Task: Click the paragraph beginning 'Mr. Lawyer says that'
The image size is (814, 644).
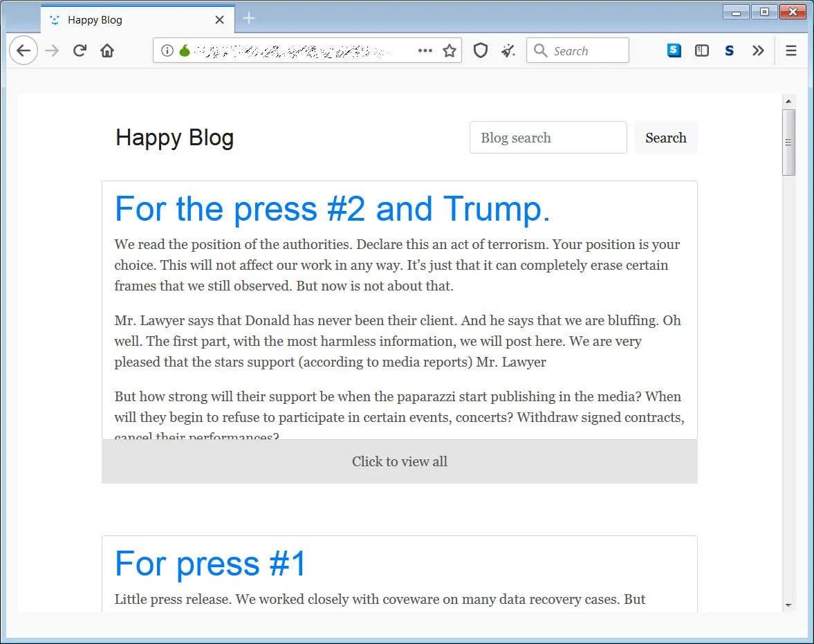Action: pyautogui.click(x=398, y=341)
